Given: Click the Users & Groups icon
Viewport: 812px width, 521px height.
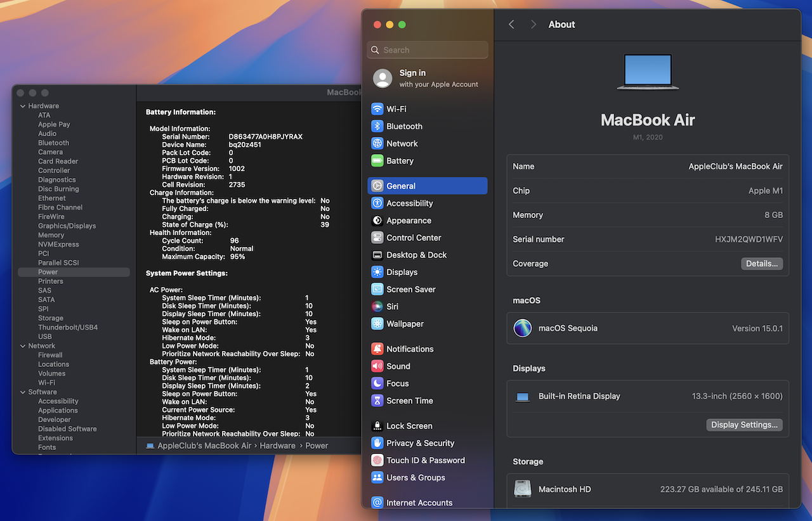Looking at the screenshot, I should click(x=377, y=477).
